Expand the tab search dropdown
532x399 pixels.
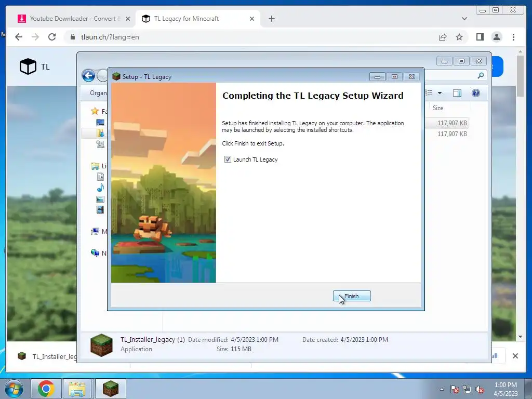coord(464,19)
